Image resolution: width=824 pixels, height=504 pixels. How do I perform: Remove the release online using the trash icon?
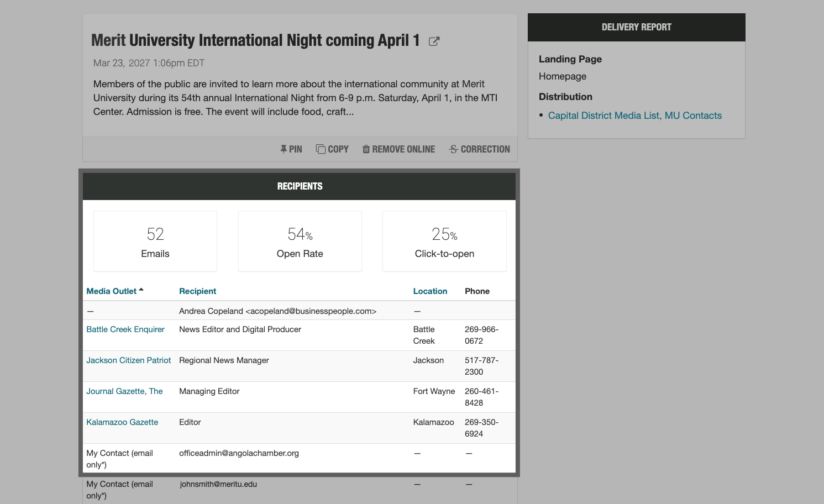tap(398, 149)
